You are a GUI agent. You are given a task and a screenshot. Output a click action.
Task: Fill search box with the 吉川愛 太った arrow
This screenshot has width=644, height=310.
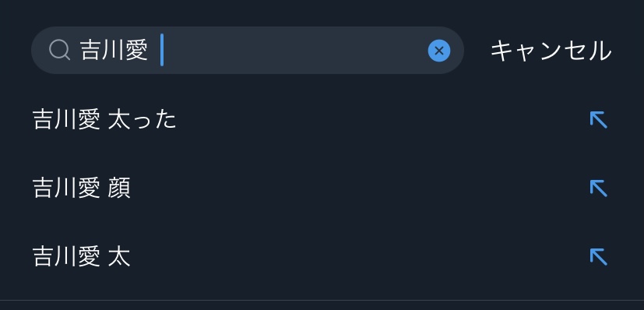(x=598, y=120)
